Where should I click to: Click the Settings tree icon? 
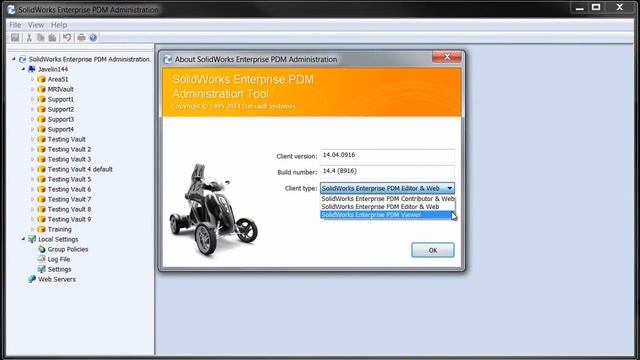41,269
